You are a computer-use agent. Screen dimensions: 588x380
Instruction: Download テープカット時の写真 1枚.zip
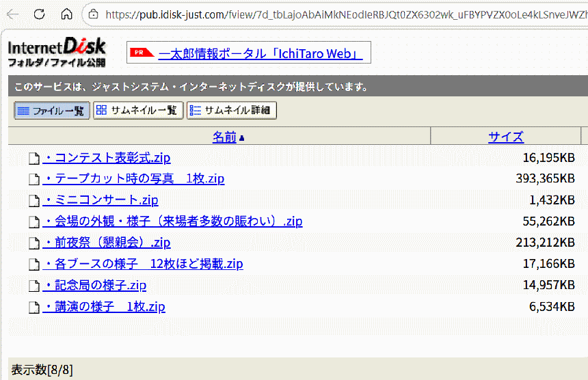tap(133, 179)
